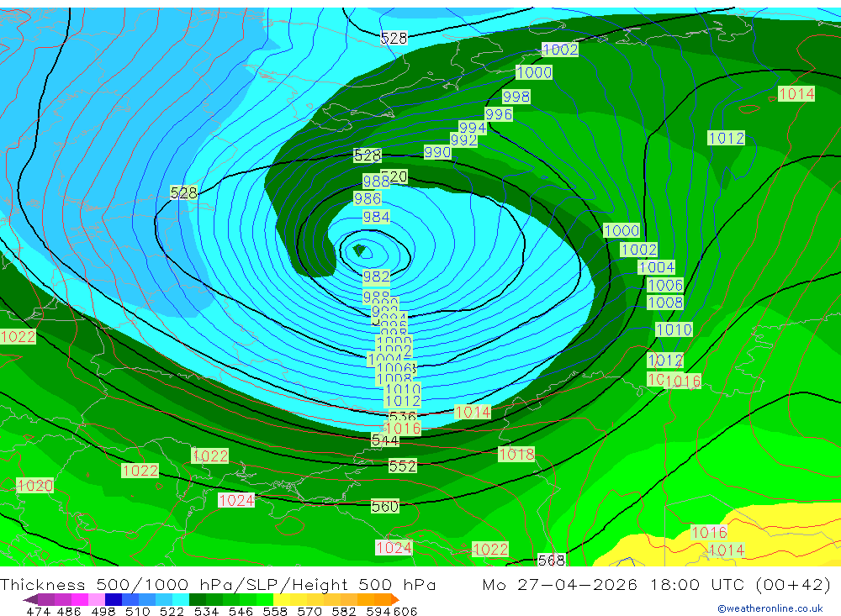841x616 pixels.
Task: Click the red 1014 label at the top right
Action: click(796, 94)
